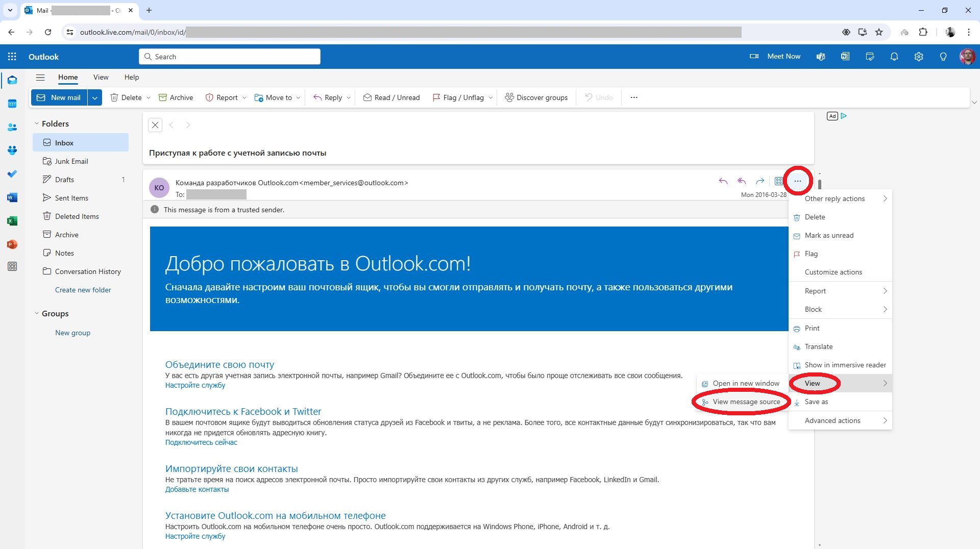The image size is (980, 549).
Task: Open the Outlook app launcher grid
Action: pyautogui.click(x=12, y=57)
